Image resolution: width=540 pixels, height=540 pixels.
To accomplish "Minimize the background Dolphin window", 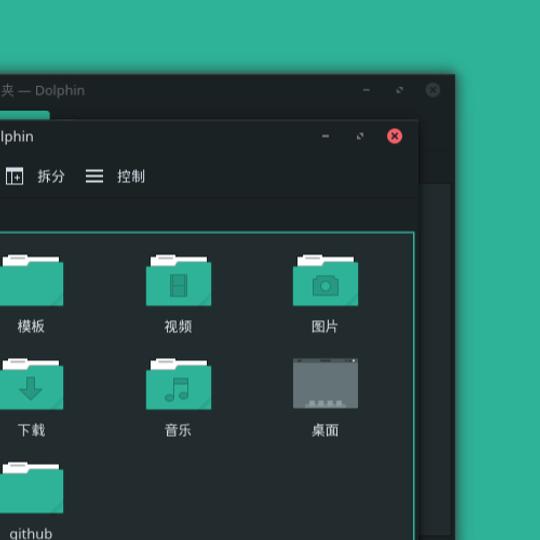I will [x=366, y=90].
